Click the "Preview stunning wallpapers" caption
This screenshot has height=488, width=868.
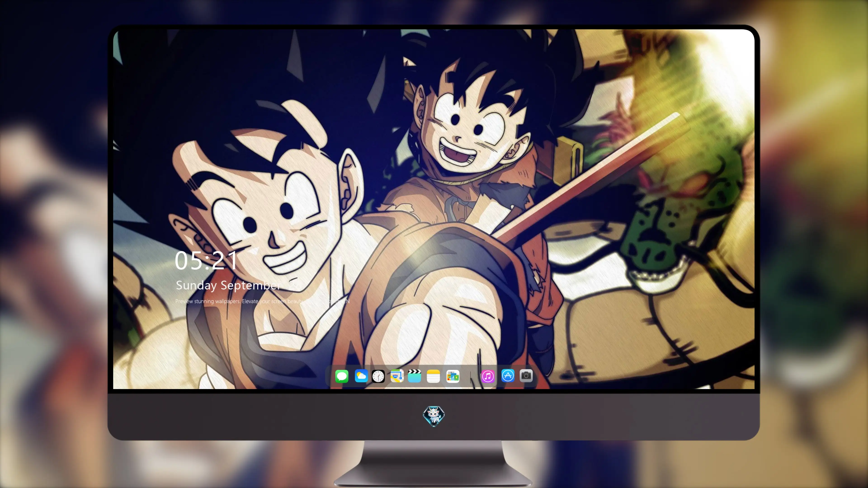262,301
